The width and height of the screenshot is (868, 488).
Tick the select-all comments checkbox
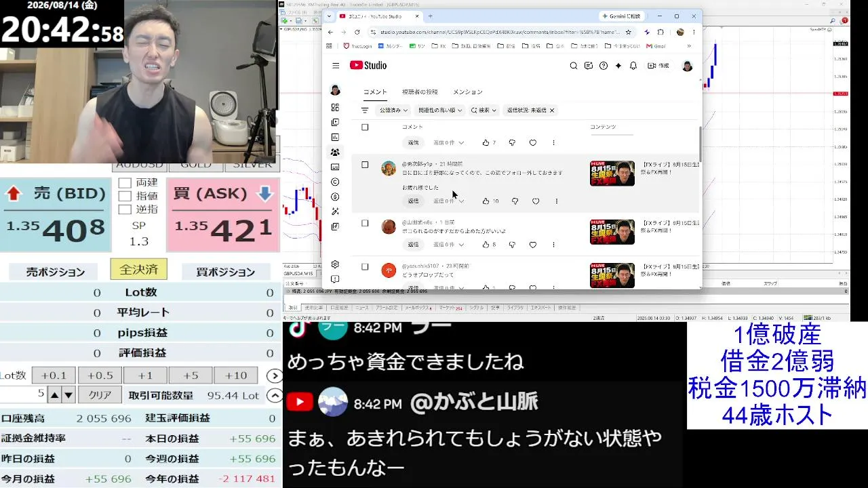click(x=365, y=127)
